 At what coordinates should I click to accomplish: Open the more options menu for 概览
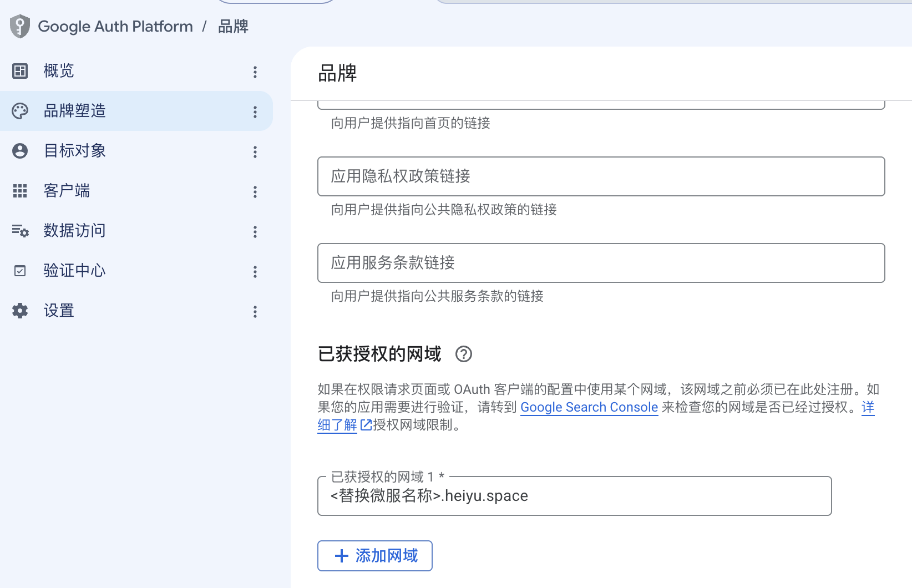[255, 72]
